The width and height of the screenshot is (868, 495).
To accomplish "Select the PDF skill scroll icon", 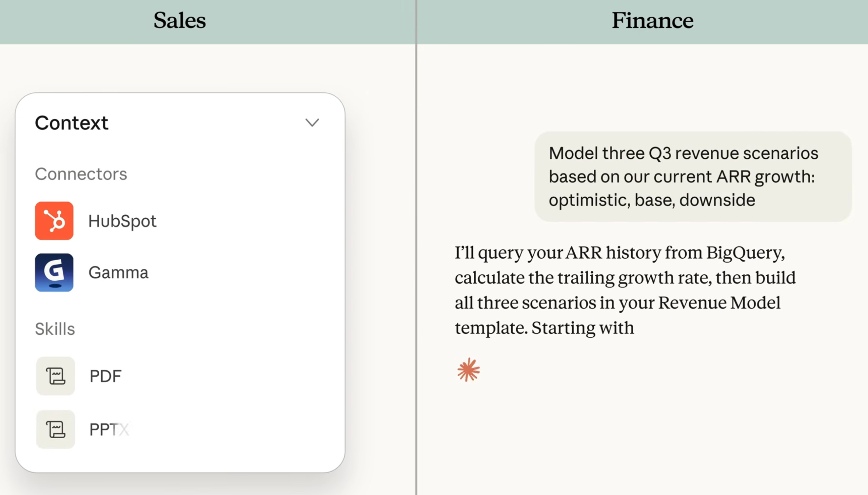I will click(55, 376).
